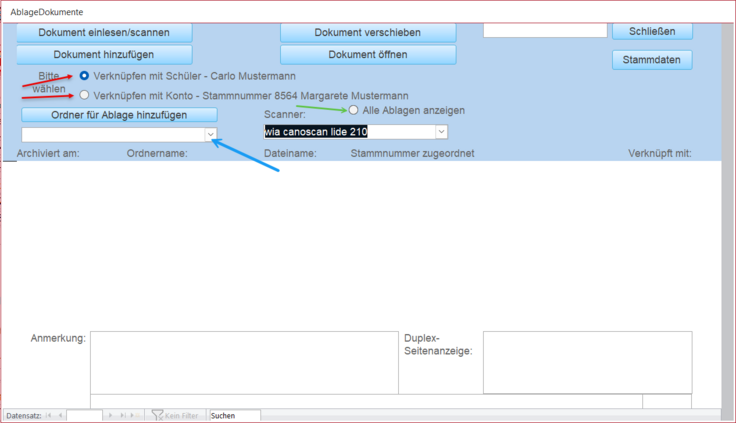Click into the Anmerkung text box
Screen dimensions: 736x423
coord(243,361)
